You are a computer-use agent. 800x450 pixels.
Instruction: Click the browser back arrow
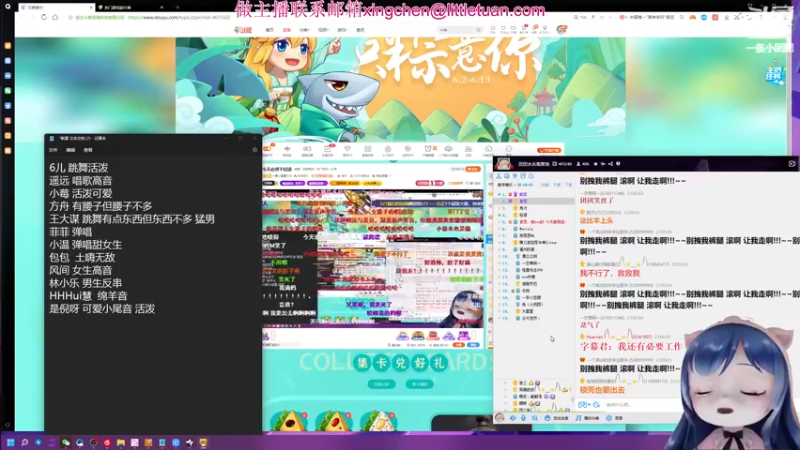pos(22,17)
